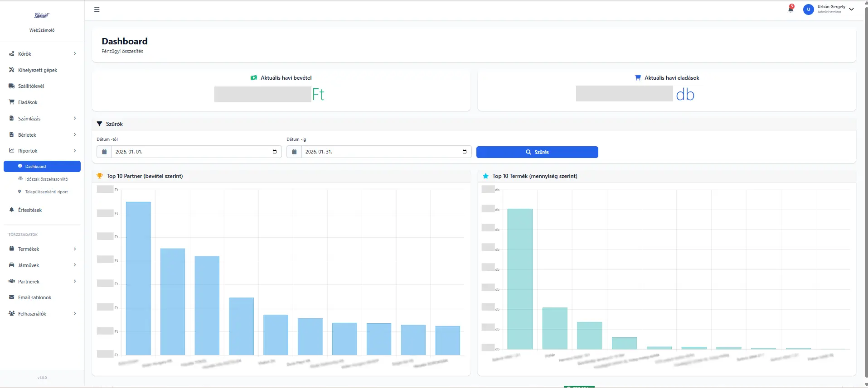Click the tallest blue partner bar

pos(138,278)
